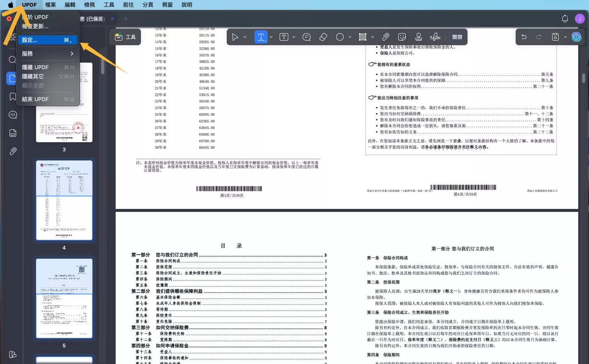This screenshot has width=589, height=364.
Task: Open the purple J account avatar
Action: point(579,19)
